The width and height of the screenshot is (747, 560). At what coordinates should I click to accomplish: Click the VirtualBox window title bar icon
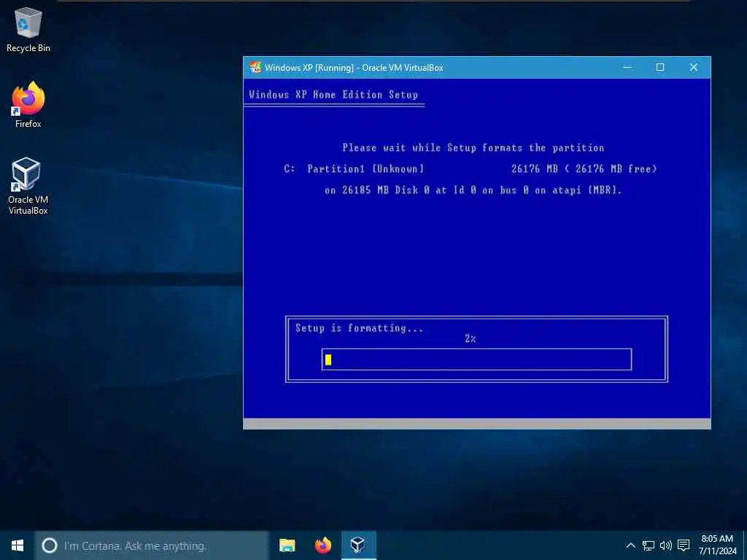pos(255,67)
